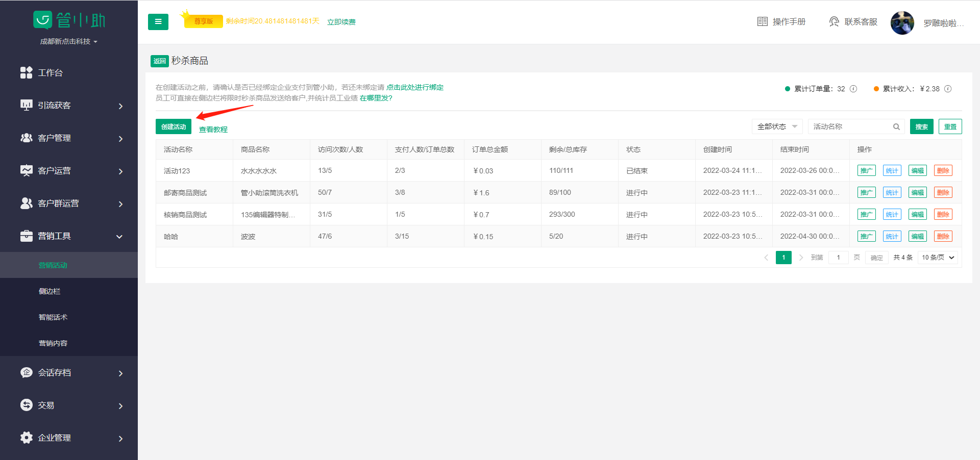Select 智能话术 submenu item
Image resolution: width=980 pixels, height=460 pixels.
pos(69,317)
